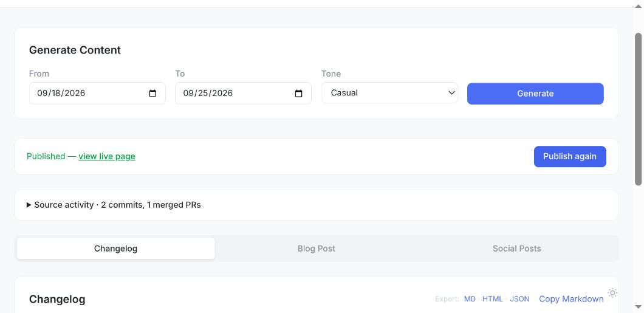The image size is (644, 313).
Task: Click the scrollbar down arrow
Action: pos(638,306)
